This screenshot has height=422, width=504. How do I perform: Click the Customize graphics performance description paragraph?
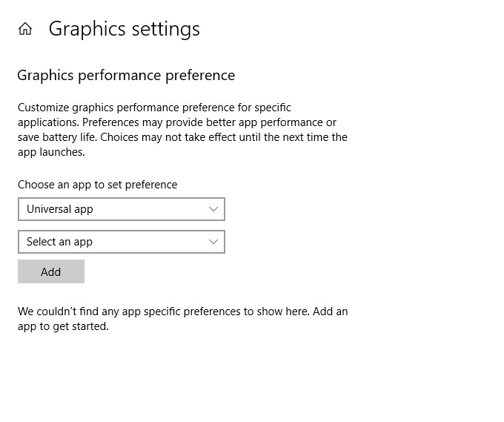click(x=182, y=130)
